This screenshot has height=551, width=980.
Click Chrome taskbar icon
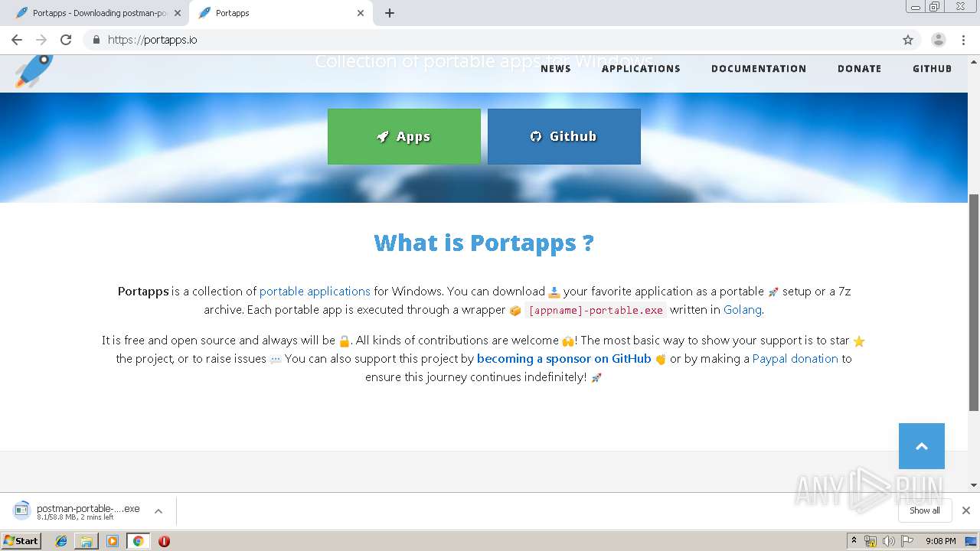138,541
